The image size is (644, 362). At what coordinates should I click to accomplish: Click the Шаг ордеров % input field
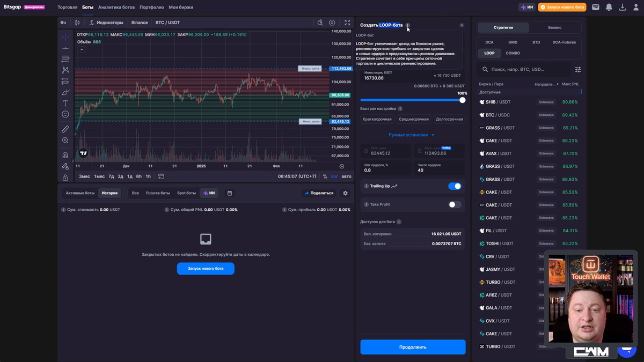[x=386, y=168]
